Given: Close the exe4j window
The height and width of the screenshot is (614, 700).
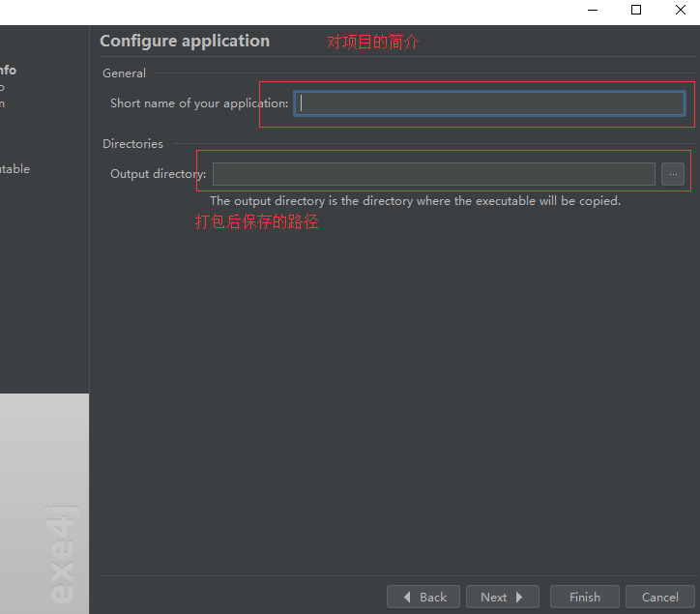Looking at the screenshot, I should 680,10.
